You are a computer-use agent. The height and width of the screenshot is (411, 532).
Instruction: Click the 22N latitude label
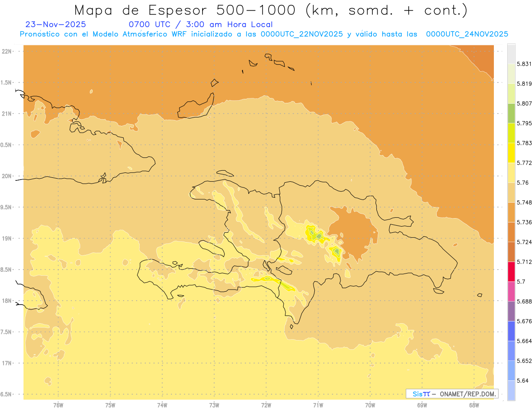pos(7,51)
